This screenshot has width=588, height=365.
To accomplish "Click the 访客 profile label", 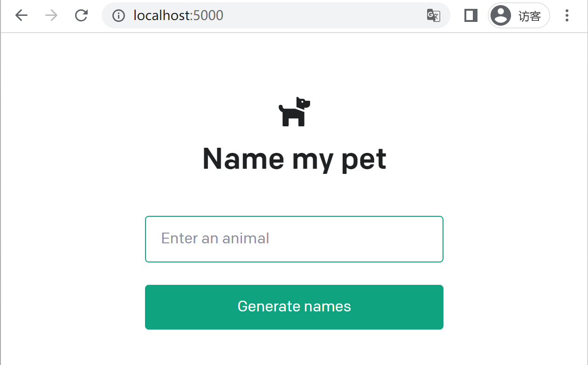I will coord(530,16).
